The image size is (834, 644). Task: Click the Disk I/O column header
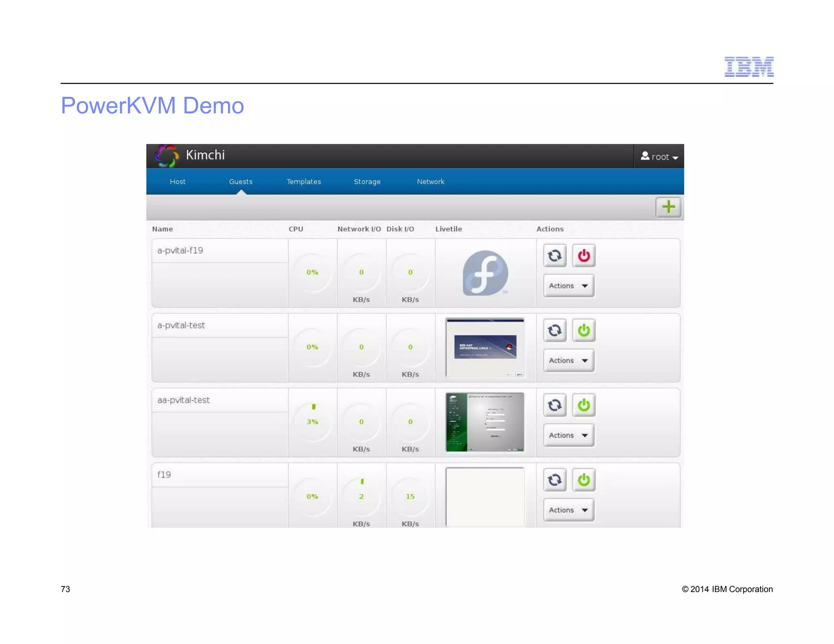400,229
